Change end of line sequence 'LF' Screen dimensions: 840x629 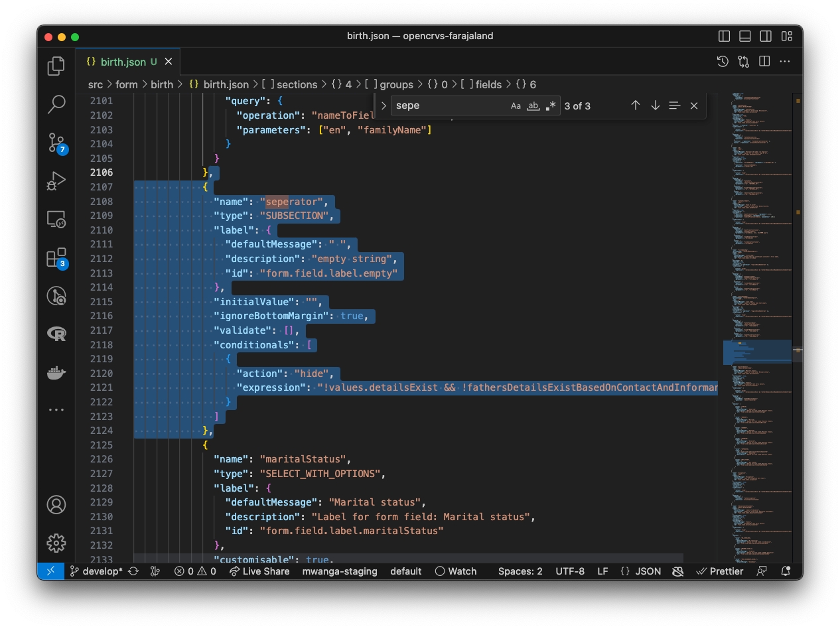602,571
